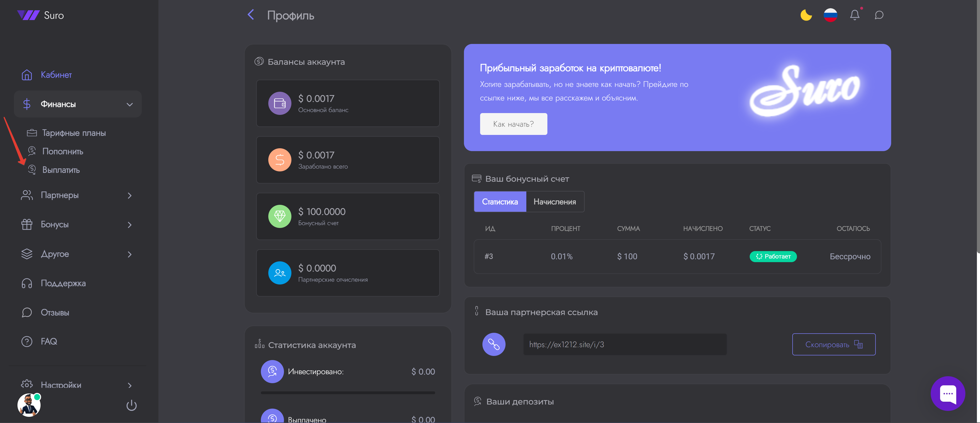The image size is (980, 423).
Task: Click the Бессрочно cell in bonus table
Action: tap(850, 256)
